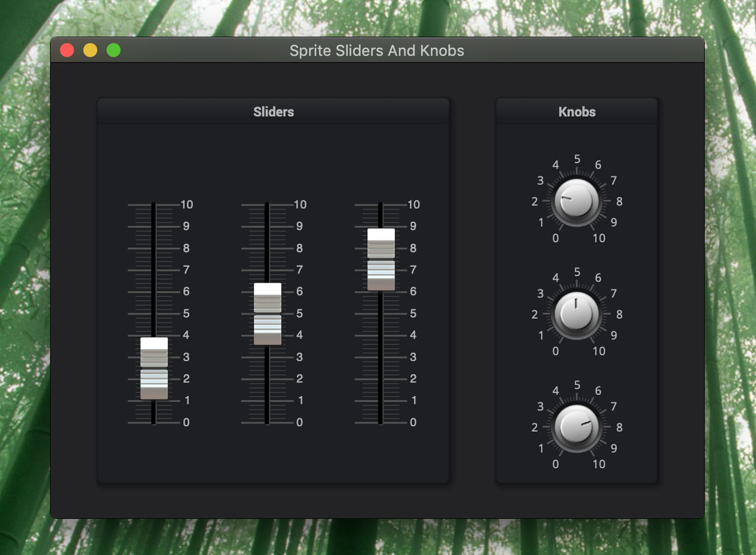Click the green zoom window button
The width and height of the screenshot is (756, 555).
tap(113, 51)
